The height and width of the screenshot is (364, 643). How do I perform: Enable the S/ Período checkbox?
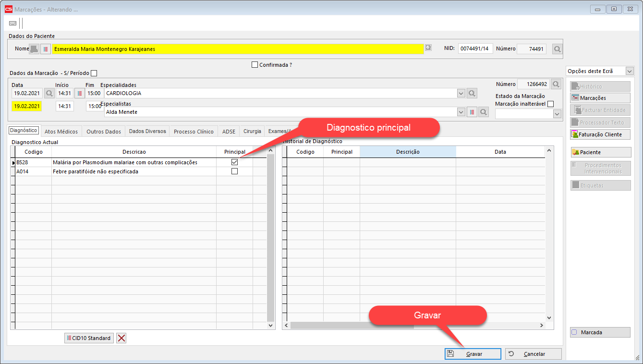(x=94, y=73)
